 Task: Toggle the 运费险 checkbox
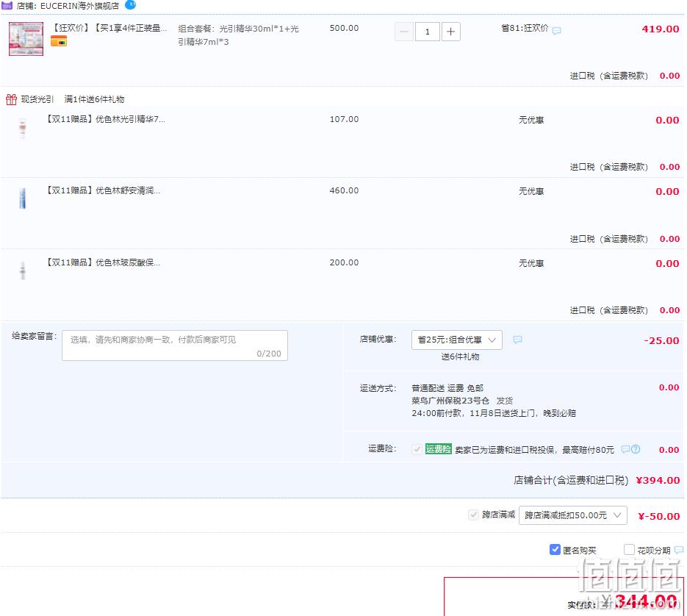coord(417,449)
